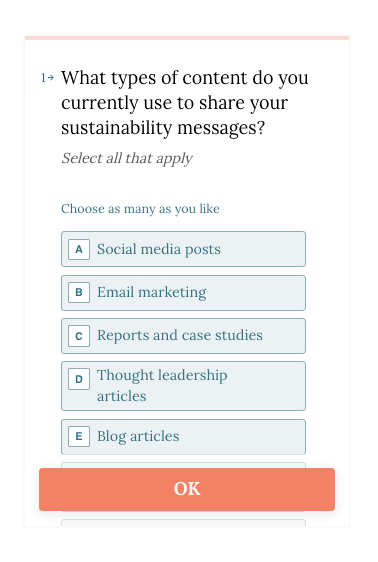Click the letter B key badge
The width and height of the screenshot is (378, 562).
point(79,292)
